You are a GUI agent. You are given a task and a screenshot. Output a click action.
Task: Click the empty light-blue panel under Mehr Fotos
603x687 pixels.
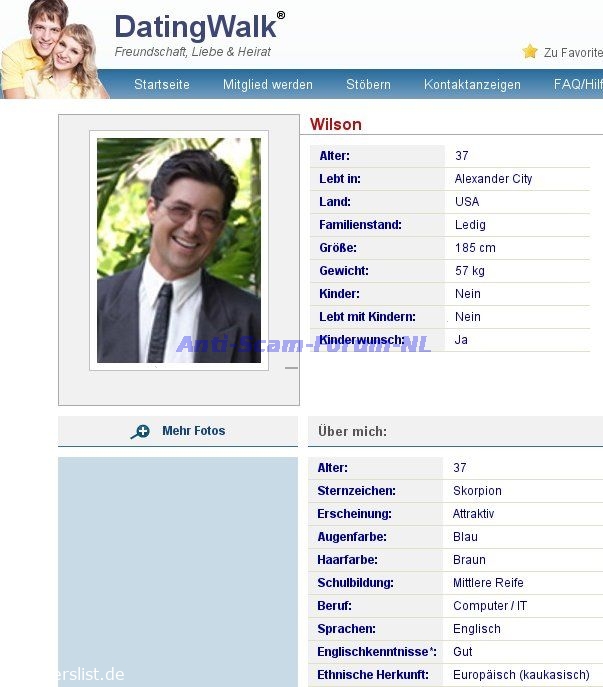click(x=178, y=570)
